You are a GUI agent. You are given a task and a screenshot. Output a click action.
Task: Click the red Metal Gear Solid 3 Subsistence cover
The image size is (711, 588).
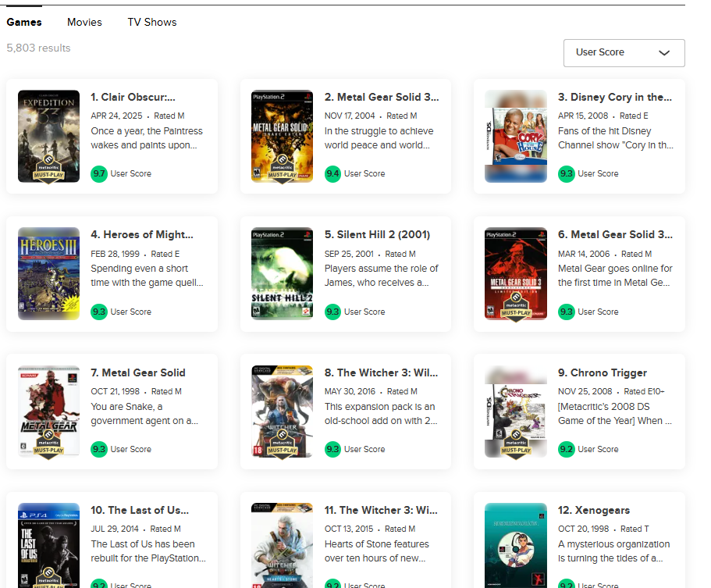point(516,274)
